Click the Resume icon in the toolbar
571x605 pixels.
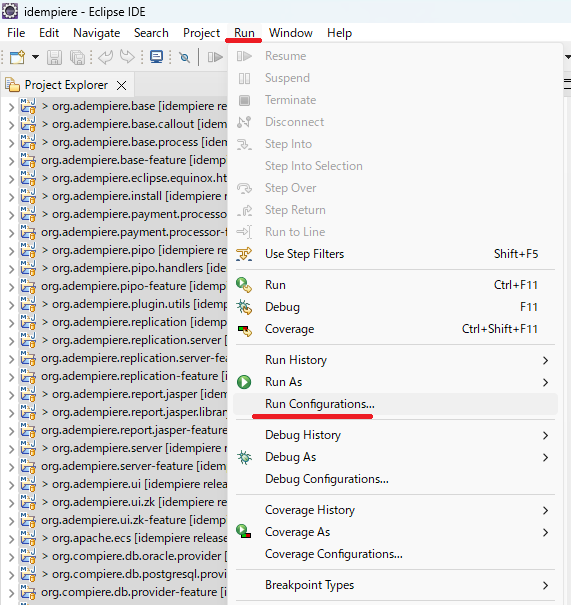click(215, 57)
